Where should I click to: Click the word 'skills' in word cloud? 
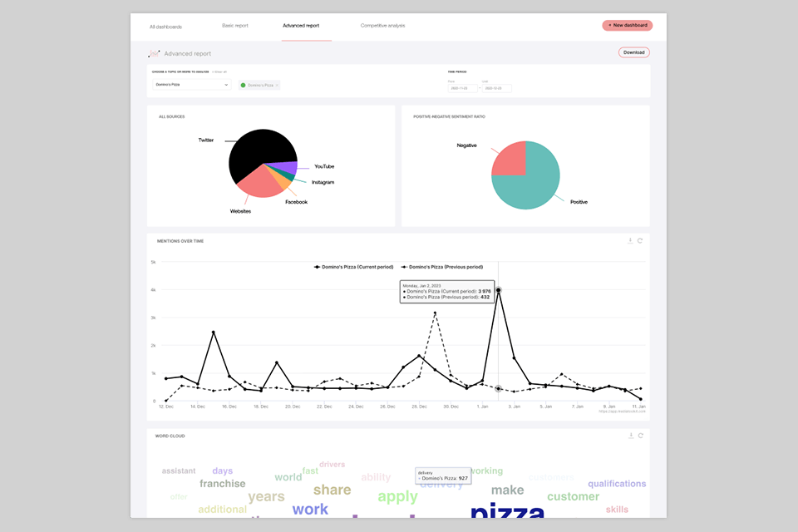[x=617, y=510]
